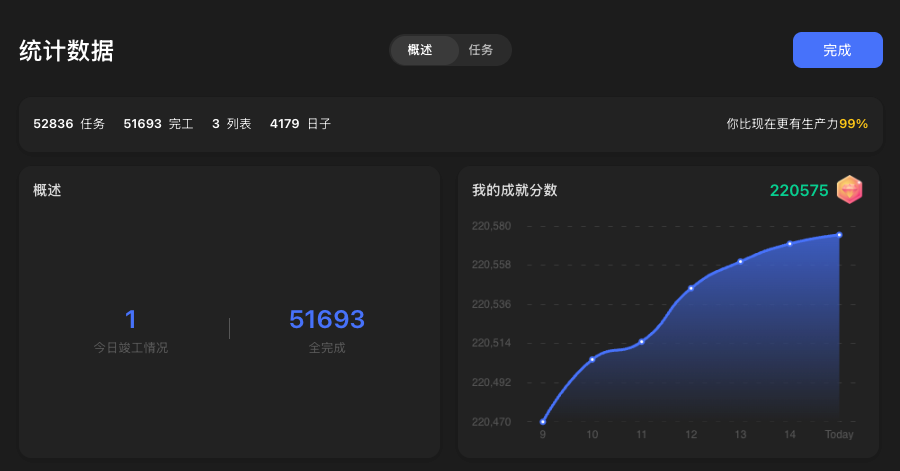Click the blue 完成 button
This screenshot has height=471, width=900.
[837, 50]
